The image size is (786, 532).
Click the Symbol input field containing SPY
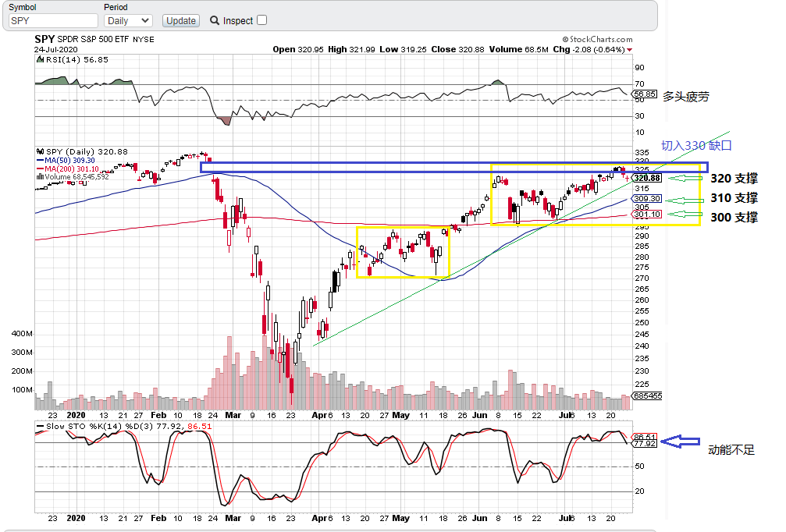click(53, 20)
